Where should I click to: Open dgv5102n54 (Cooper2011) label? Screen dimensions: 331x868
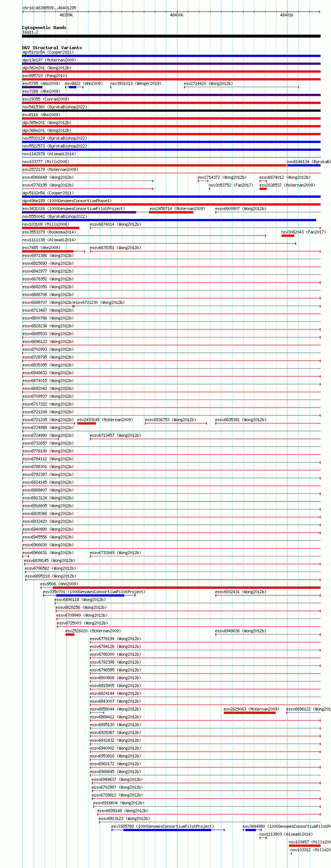coord(48,193)
